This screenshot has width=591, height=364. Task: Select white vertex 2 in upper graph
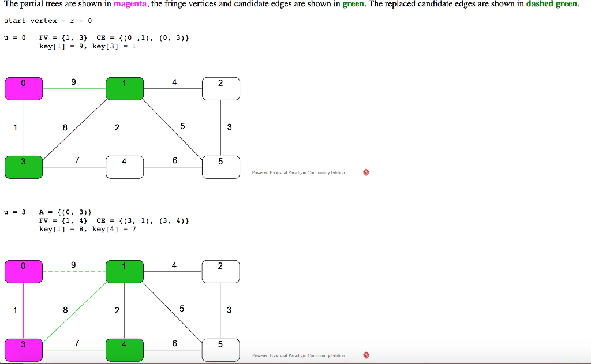(x=220, y=88)
